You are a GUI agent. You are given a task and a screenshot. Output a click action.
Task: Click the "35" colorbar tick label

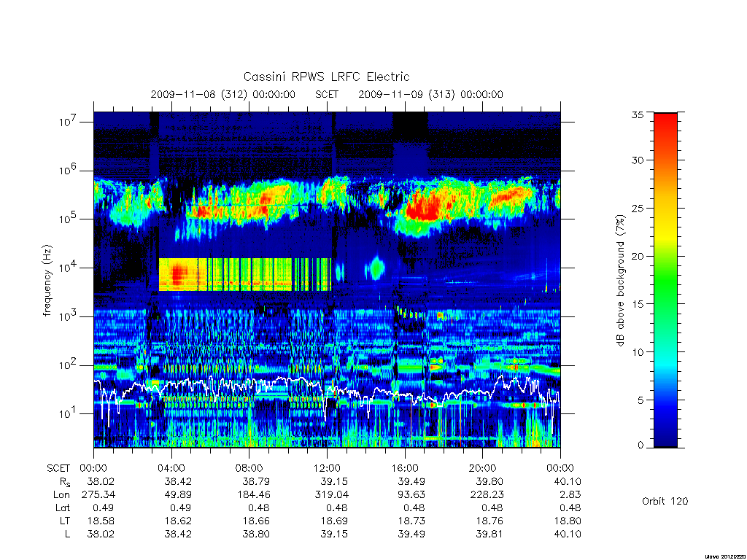tap(637, 114)
